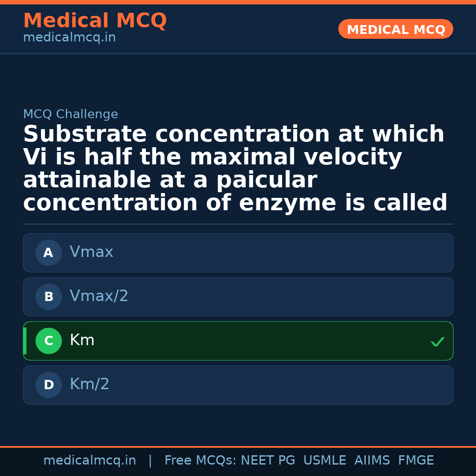Click AIIMS in the footer

coord(372,461)
